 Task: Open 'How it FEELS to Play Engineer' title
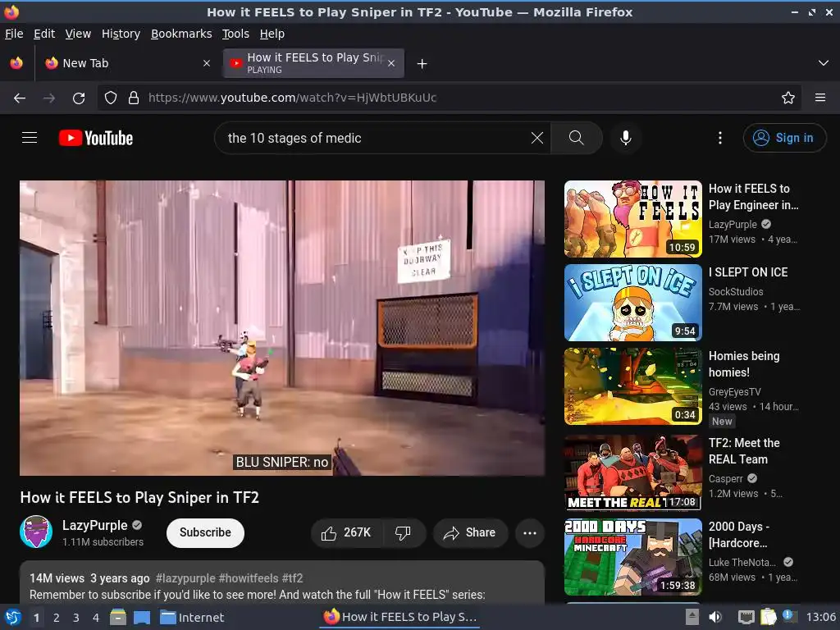pos(753,197)
